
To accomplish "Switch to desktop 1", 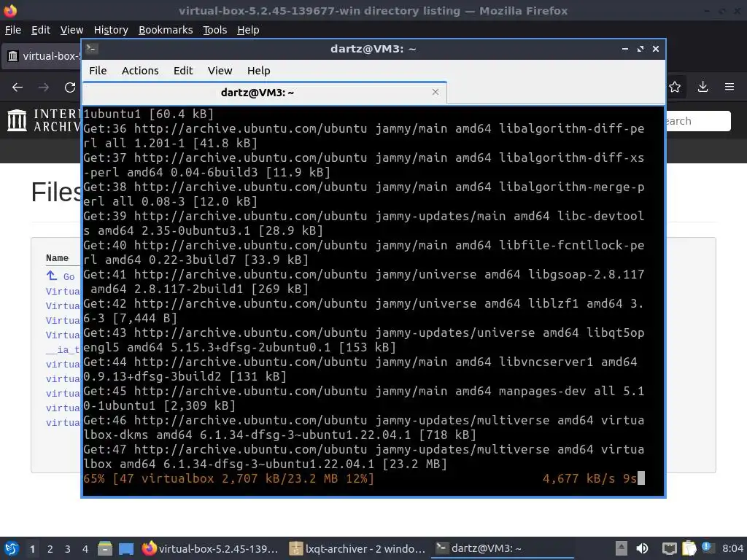I will tap(32, 549).
